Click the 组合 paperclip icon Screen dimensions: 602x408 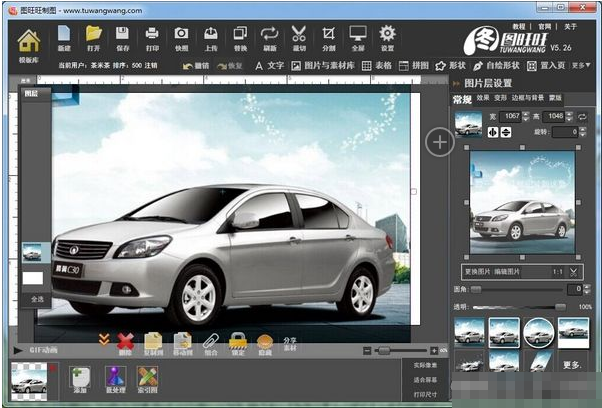211,343
